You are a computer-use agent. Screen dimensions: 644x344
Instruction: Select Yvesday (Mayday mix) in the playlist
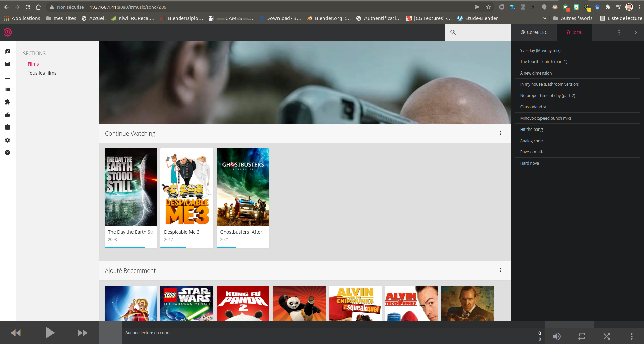point(578,50)
